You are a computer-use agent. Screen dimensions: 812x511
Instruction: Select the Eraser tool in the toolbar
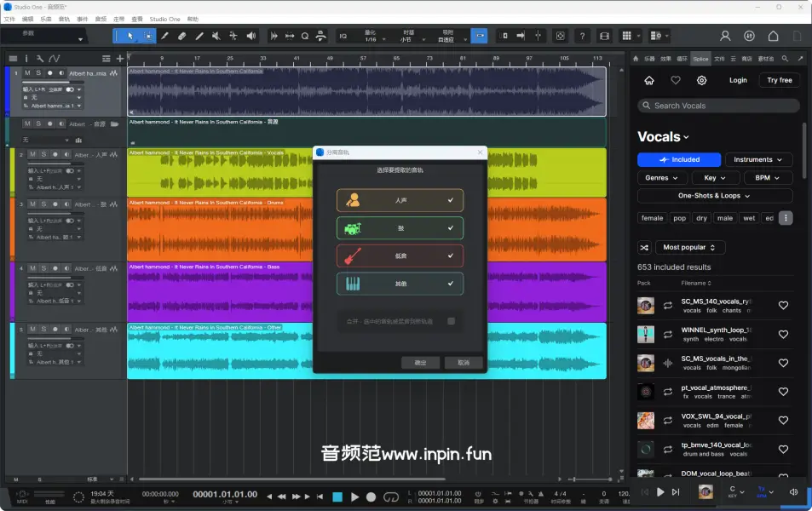(182, 36)
